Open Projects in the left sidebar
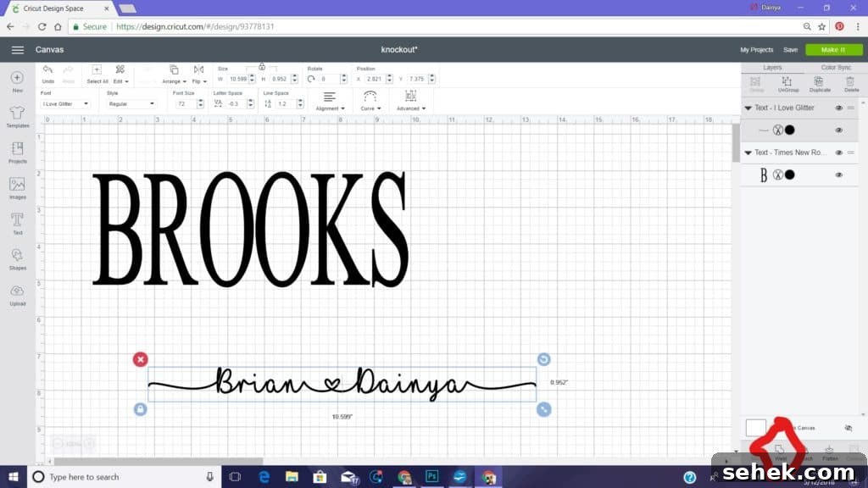Viewport: 868px width, 488px height. (17, 152)
